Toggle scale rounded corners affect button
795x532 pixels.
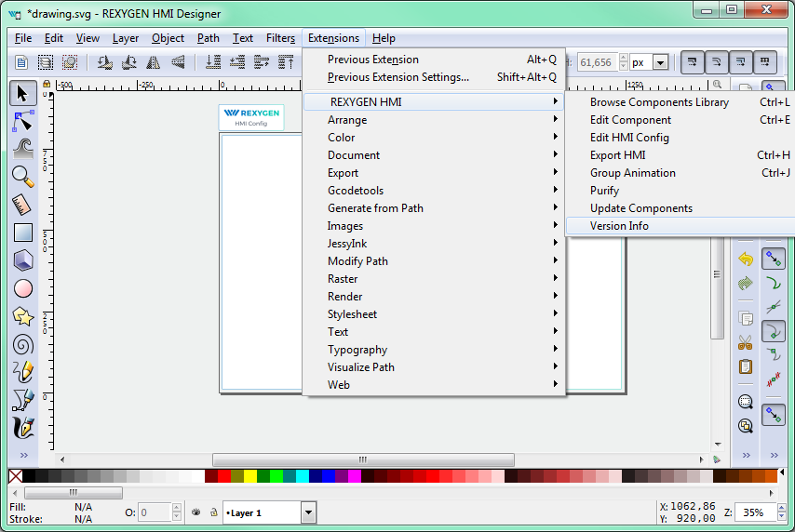[717, 63]
